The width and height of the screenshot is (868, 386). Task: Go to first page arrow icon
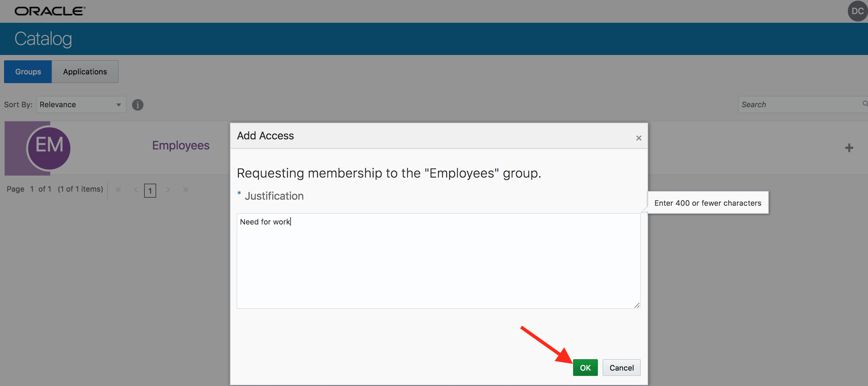pos(119,190)
